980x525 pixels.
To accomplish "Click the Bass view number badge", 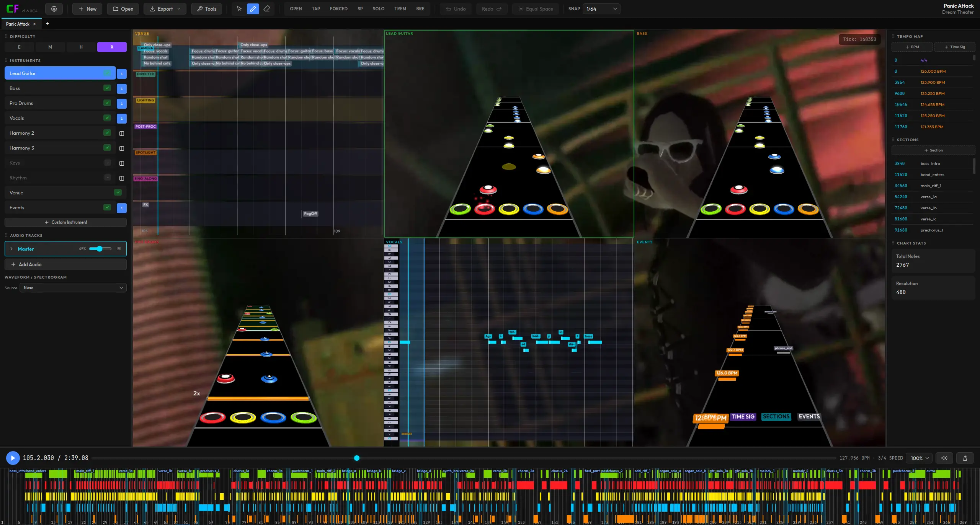I will point(122,88).
